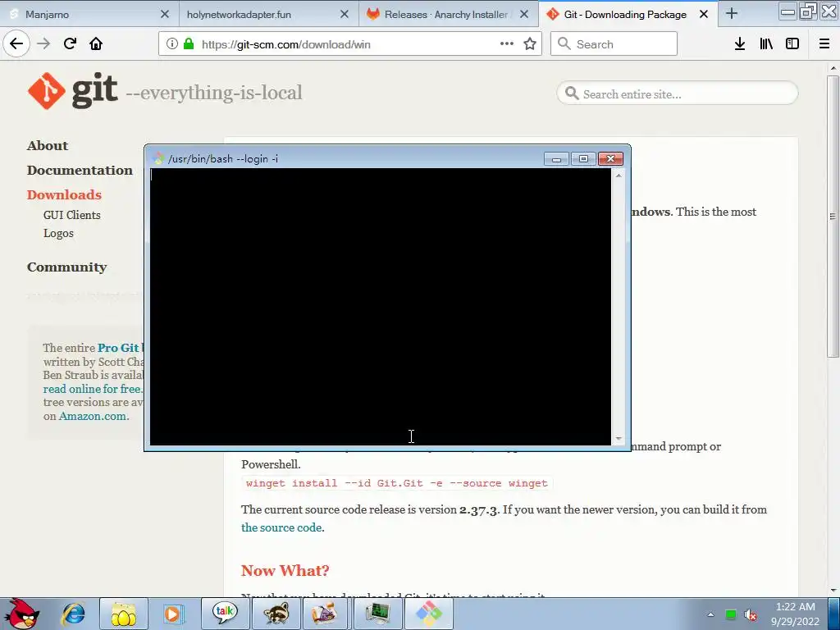Maximize the bash terminal window
Screen dimensions: 840x630
[x=583, y=158]
